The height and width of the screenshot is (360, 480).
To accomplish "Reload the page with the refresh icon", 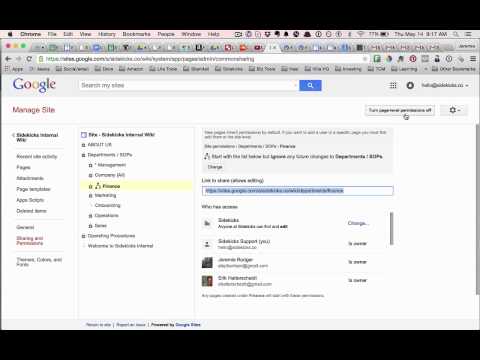I will [29, 59].
